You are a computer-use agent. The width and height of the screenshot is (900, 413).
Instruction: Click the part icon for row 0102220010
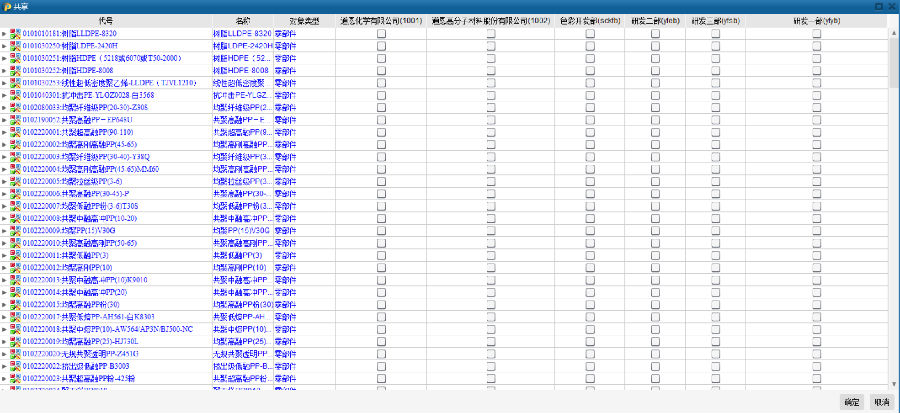click(15, 243)
